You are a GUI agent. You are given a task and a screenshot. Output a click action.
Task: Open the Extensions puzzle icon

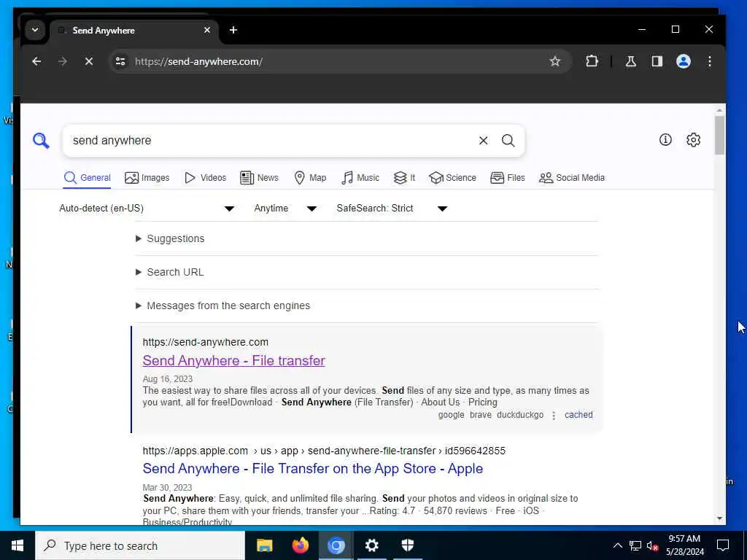click(x=592, y=61)
